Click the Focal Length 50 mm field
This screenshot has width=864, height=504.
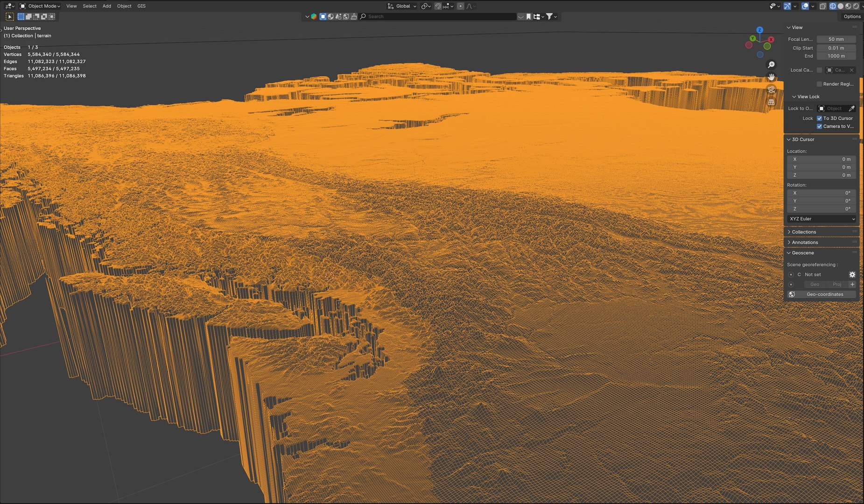(836, 39)
